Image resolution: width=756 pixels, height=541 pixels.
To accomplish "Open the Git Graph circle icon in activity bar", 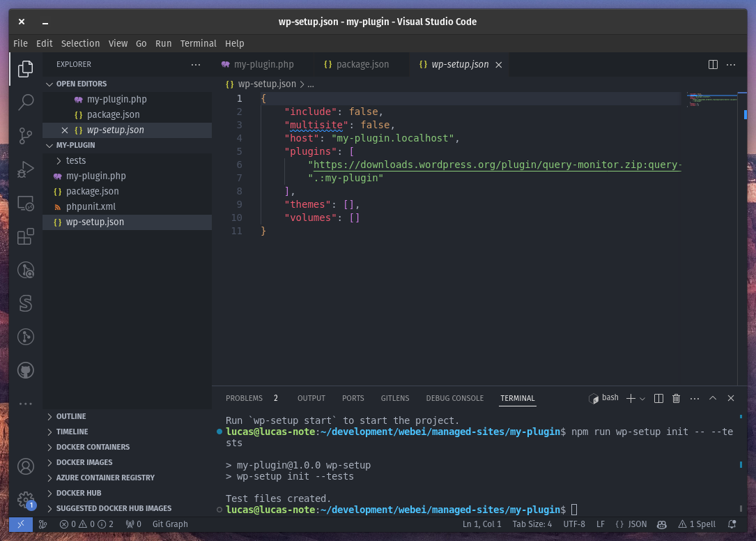I will point(25,336).
